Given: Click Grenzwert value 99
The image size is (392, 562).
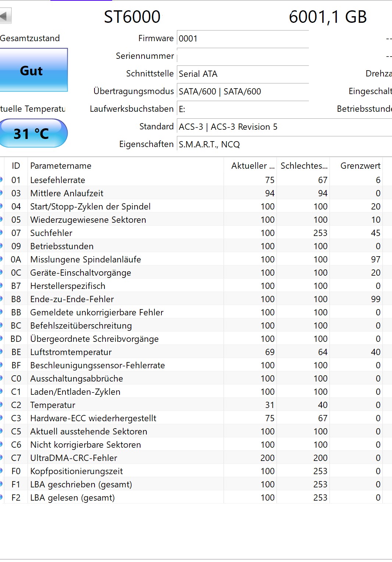Looking at the screenshot, I should point(375,299).
